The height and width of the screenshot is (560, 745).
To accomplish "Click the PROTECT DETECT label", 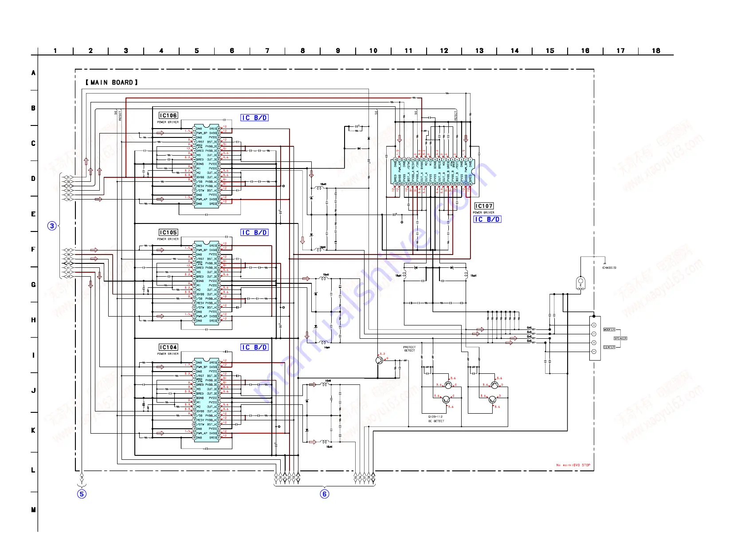I will [x=409, y=349].
